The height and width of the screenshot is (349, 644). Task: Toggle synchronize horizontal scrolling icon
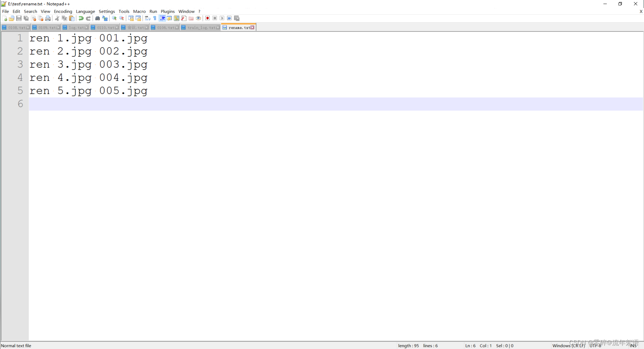[x=138, y=18]
